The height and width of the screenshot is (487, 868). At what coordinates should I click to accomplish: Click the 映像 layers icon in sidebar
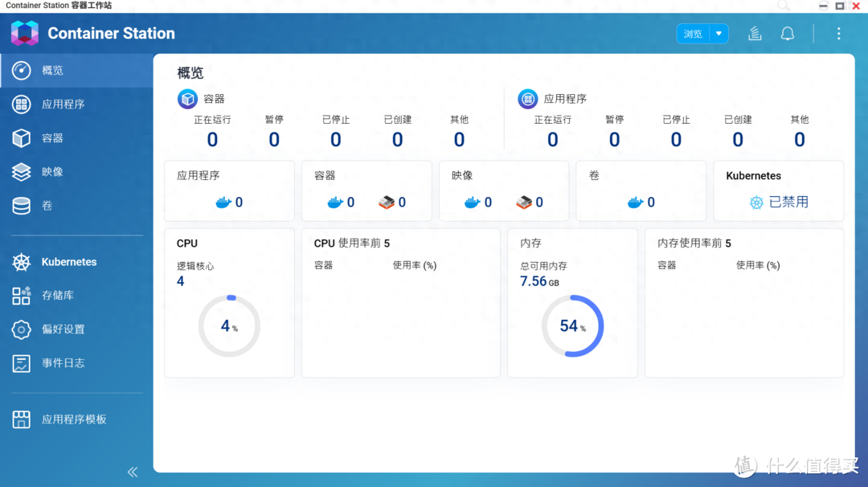tap(22, 172)
